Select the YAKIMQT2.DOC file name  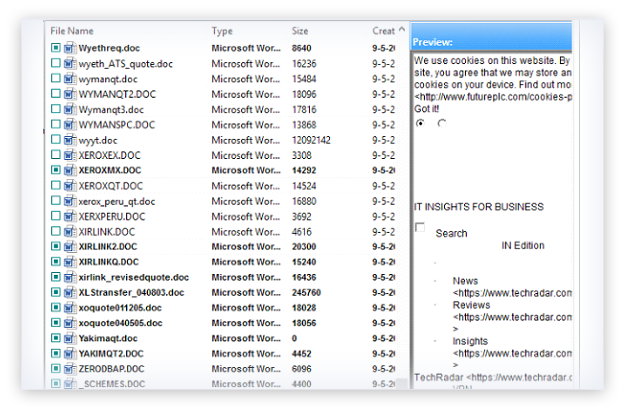click(x=111, y=354)
